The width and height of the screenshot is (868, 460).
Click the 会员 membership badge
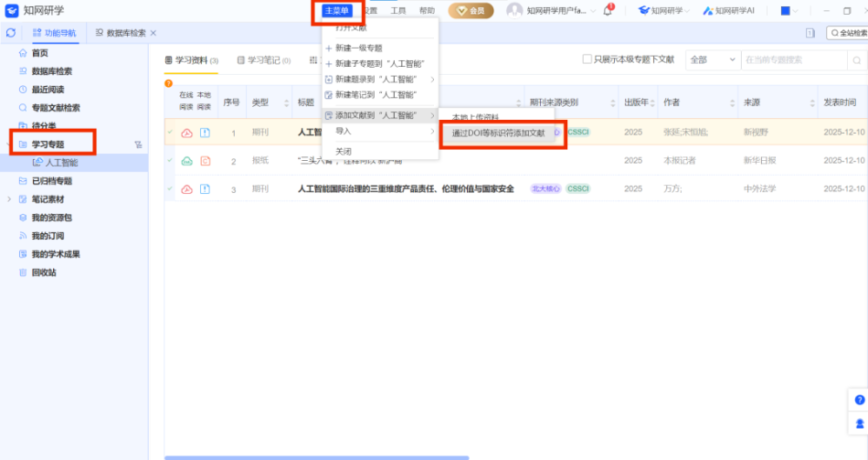[x=471, y=11]
